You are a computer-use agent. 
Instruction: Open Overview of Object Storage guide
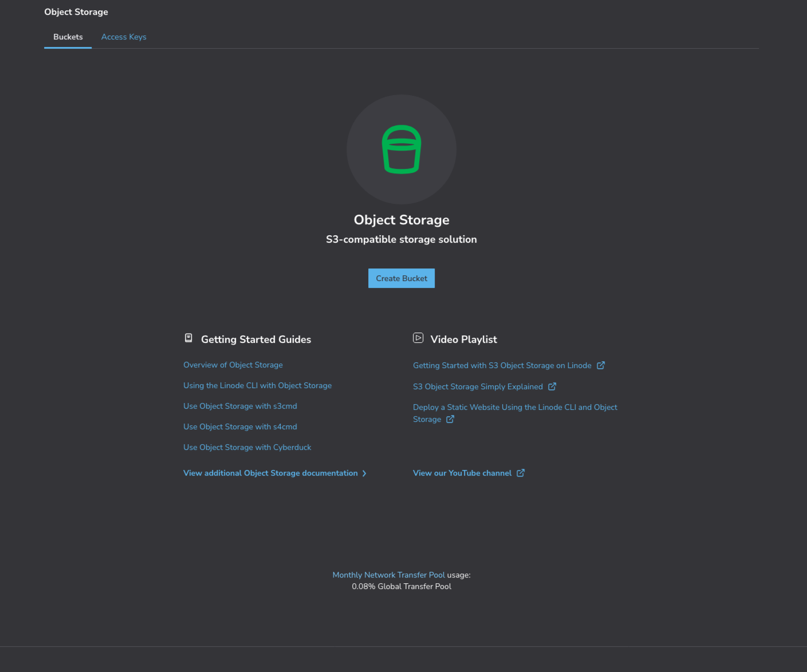pyautogui.click(x=233, y=365)
